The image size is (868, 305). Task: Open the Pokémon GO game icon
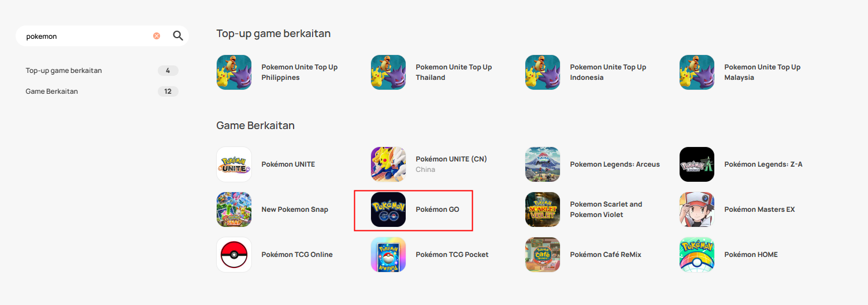pyautogui.click(x=388, y=210)
